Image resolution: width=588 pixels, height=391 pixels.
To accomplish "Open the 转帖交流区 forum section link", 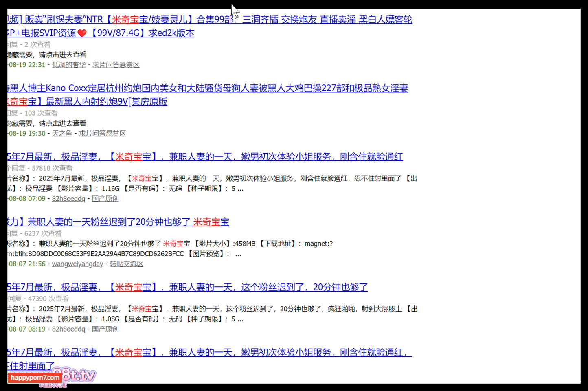I will (126, 264).
